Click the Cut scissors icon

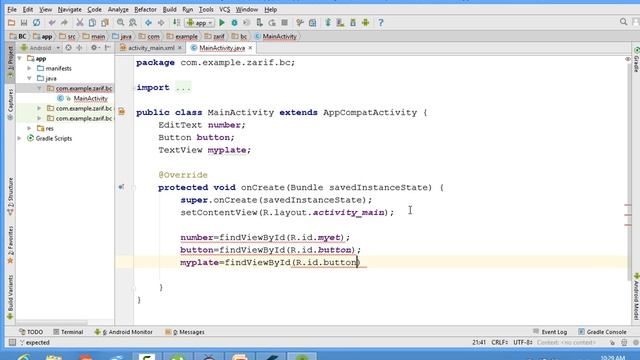click(x=80, y=23)
